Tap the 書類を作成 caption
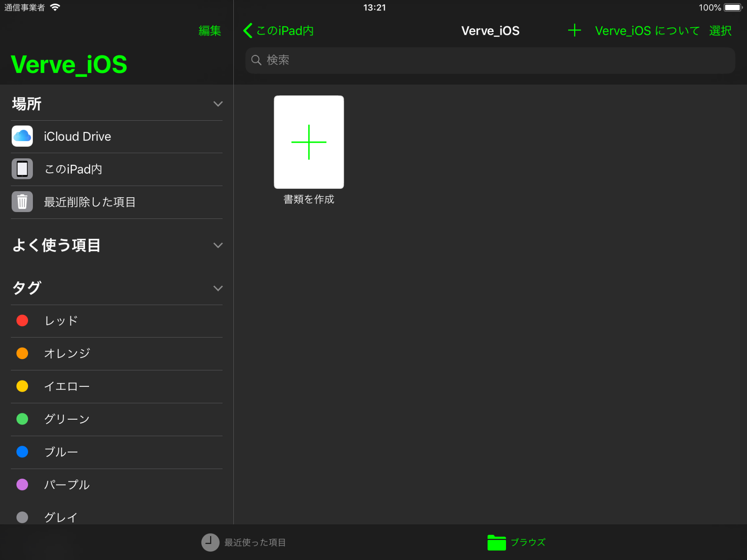The width and height of the screenshot is (747, 560). pos(309,199)
